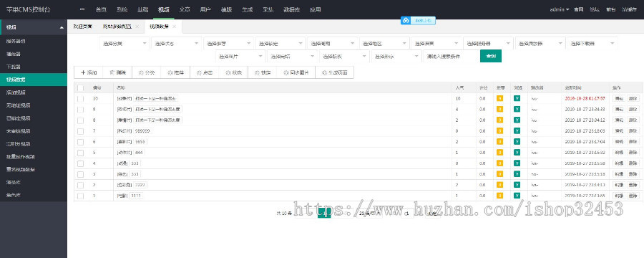Check the checkbox for row 6
This screenshot has width=644, height=258.
(x=80, y=142)
